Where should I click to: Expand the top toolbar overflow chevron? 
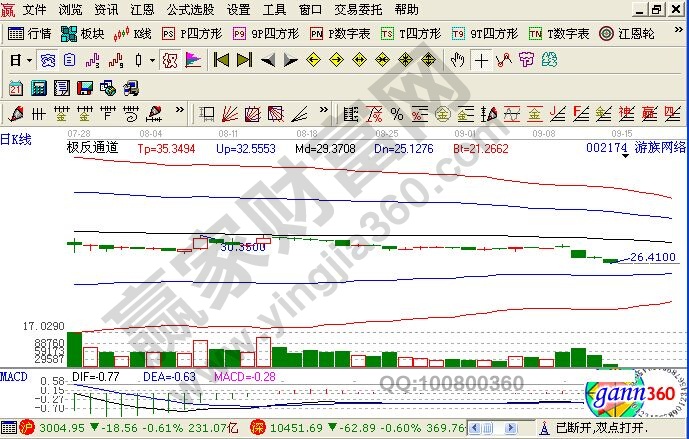pyautogui.click(x=678, y=30)
